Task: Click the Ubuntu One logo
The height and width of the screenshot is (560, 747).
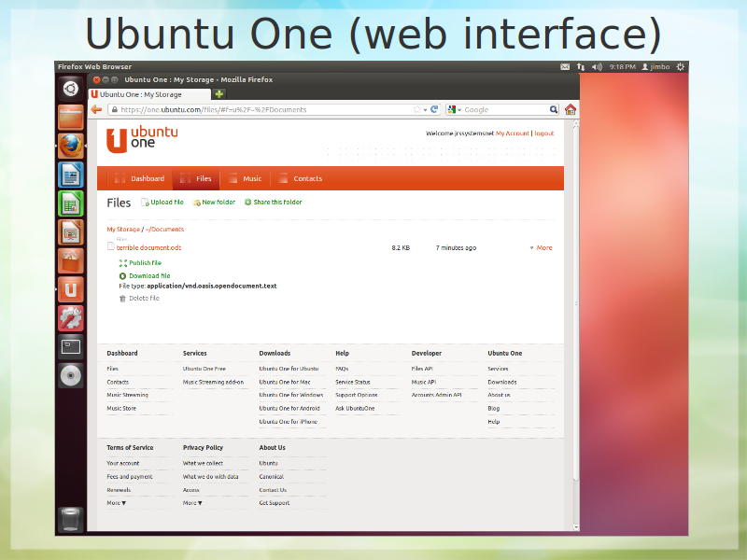Action: 142,139
